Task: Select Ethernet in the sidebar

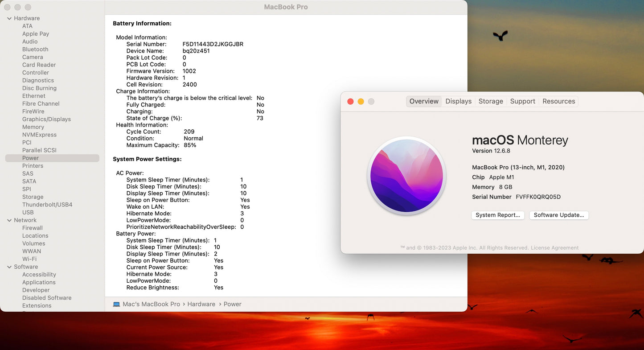Action: click(34, 96)
